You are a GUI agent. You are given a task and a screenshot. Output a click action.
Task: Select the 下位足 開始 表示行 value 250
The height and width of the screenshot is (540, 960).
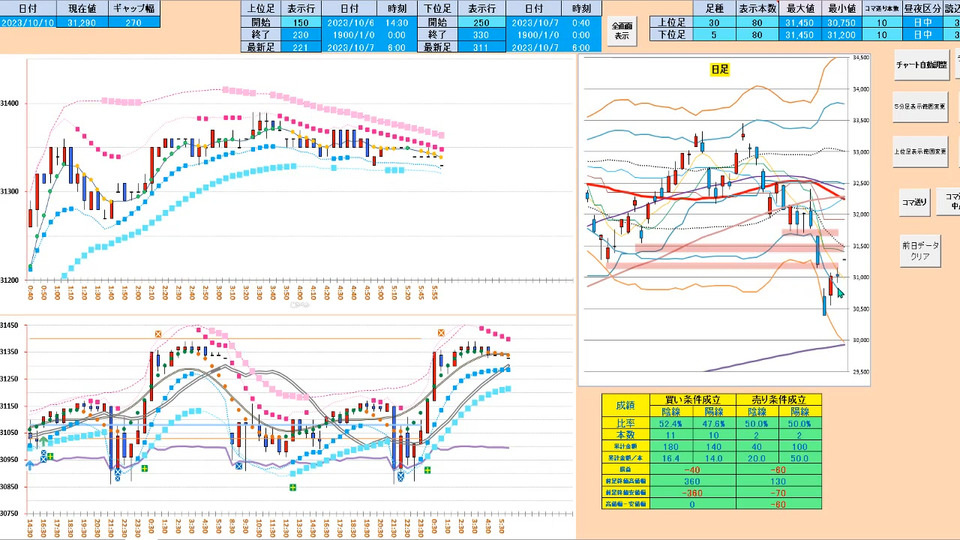(x=481, y=23)
